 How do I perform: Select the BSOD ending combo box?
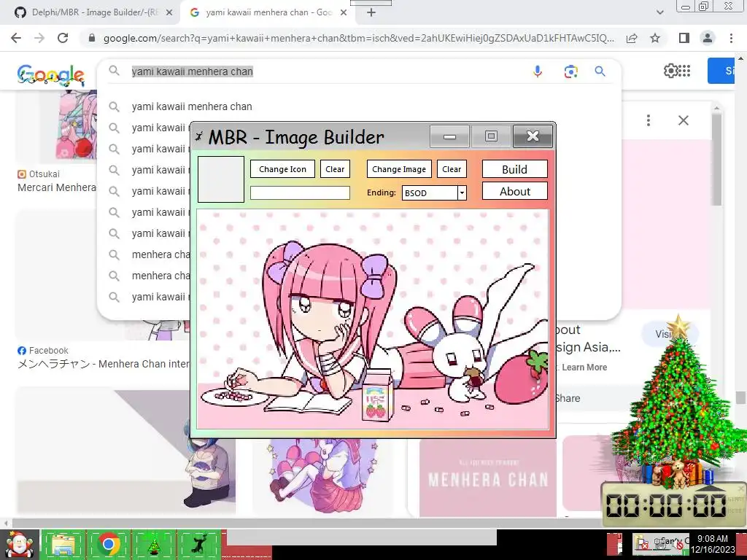coord(433,192)
